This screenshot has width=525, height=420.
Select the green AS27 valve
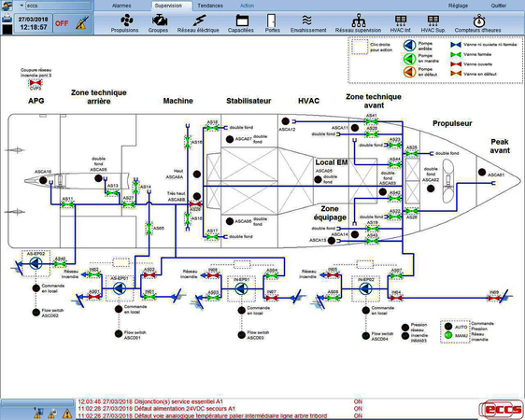point(128,204)
